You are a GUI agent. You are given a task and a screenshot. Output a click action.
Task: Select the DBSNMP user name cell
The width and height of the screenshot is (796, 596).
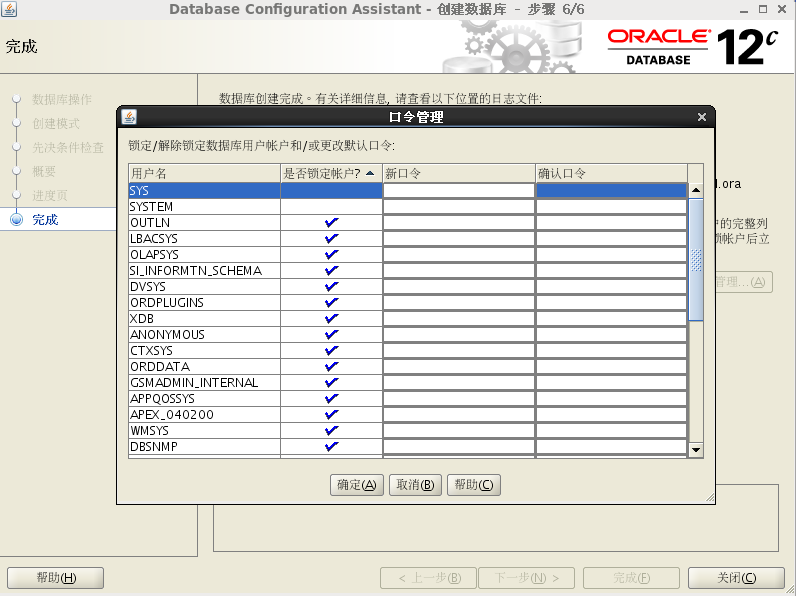pos(205,446)
